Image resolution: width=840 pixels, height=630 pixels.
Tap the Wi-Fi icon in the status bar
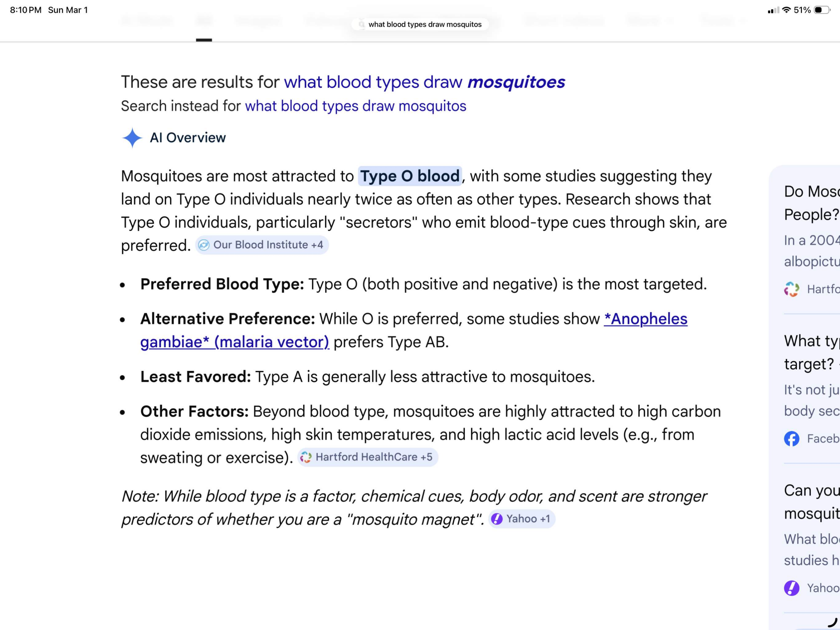(786, 10)
